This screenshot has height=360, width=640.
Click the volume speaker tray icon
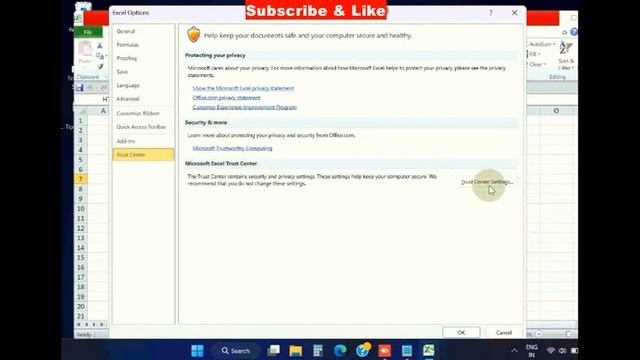pyautogui.click(x=562, y=351)
